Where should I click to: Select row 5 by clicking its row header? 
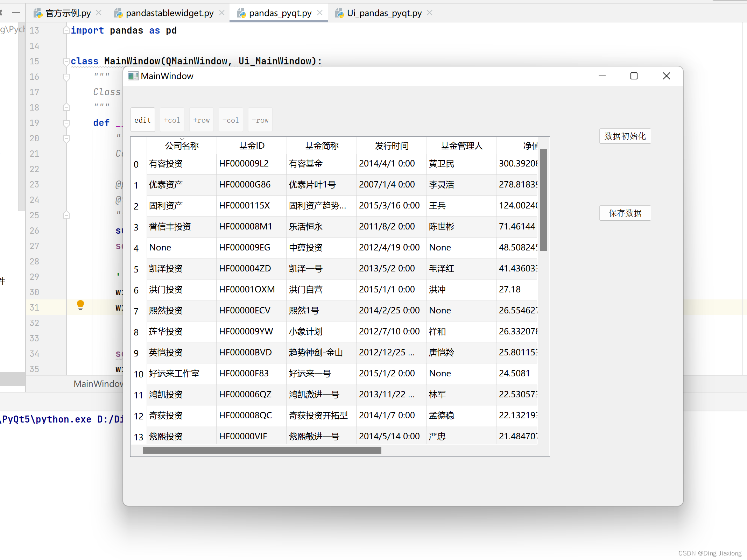pyautogui.click(x=137, y=269)
